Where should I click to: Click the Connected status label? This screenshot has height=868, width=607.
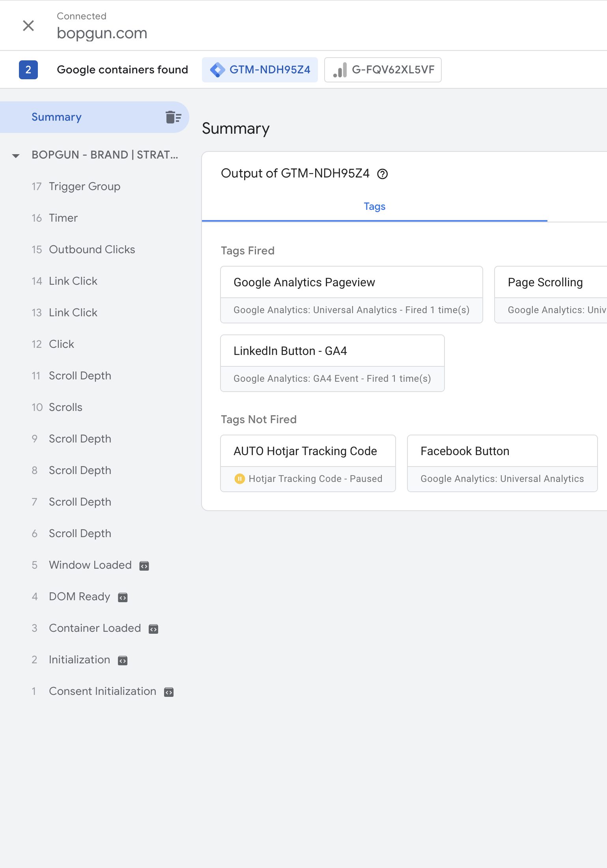82,16
